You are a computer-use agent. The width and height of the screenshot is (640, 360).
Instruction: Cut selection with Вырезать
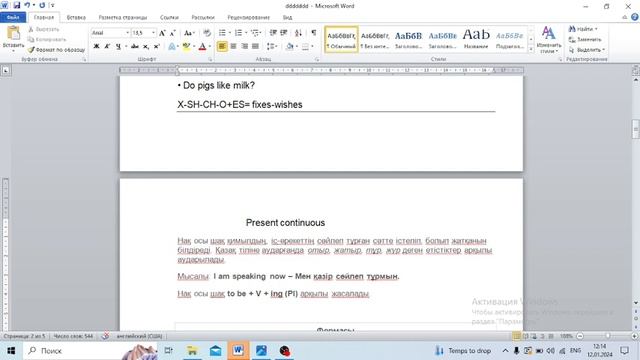44,29
